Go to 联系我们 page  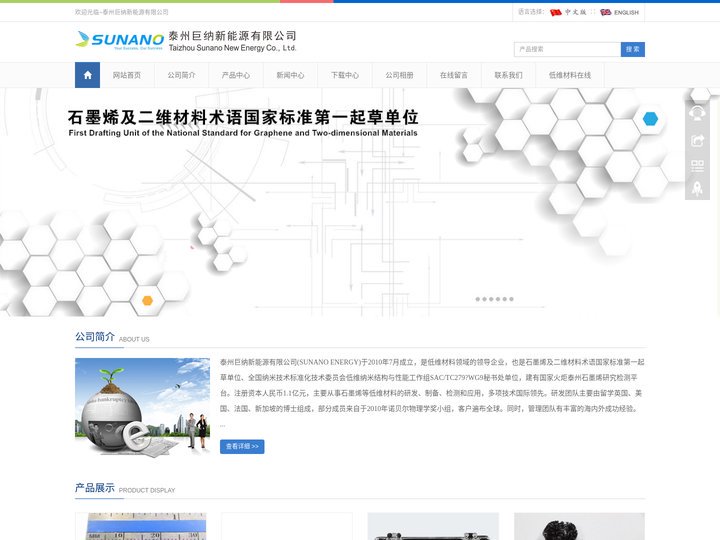click(x=508, y=75)
